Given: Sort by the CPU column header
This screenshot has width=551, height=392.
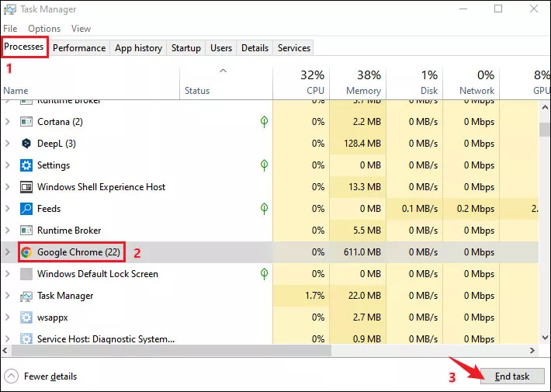Looking at the screenshot, I should pyautogui.click(x=301, y=84).
